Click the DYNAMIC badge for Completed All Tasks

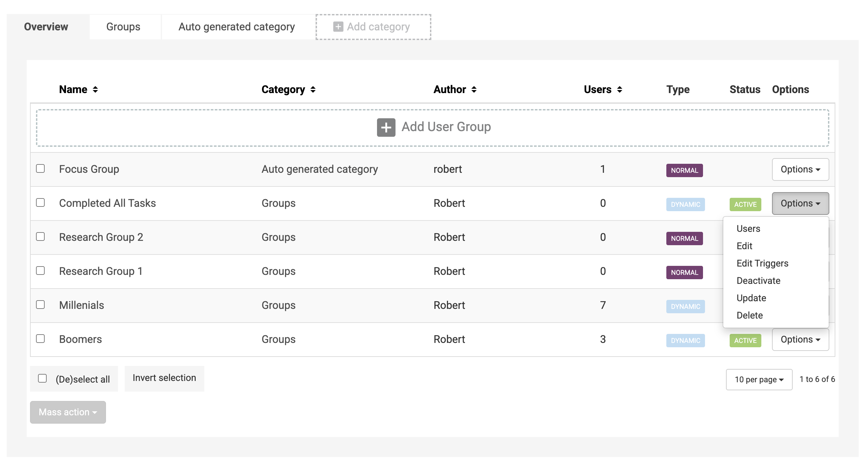point(685,204)
